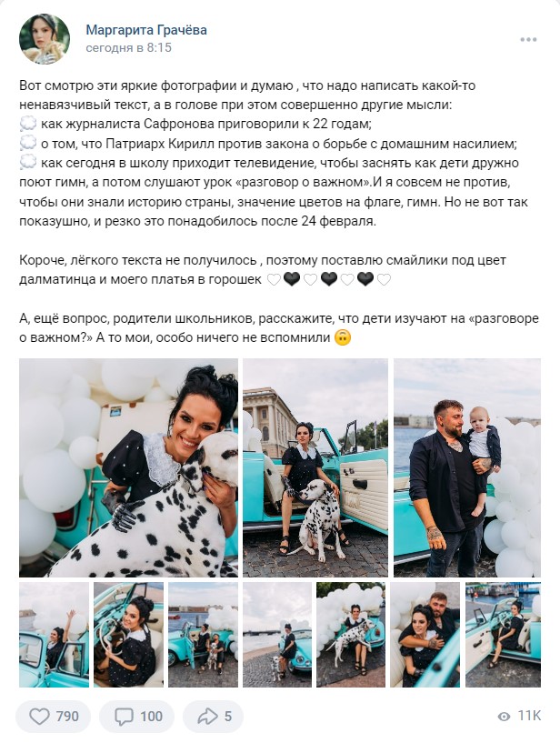The width and height of the screenshot is (560, 743).
Task: Open small photo of family beside turquoise car
Action: click(204, 635)
